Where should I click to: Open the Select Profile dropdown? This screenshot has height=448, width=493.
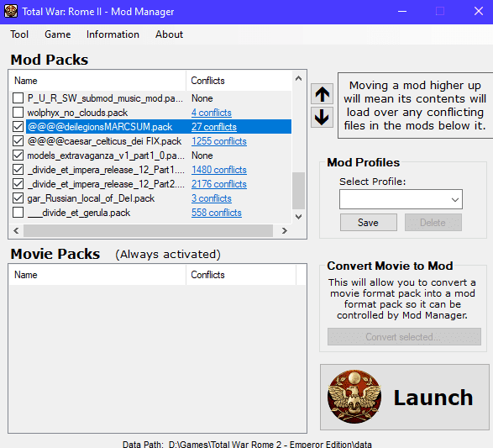tap(401, 199)
